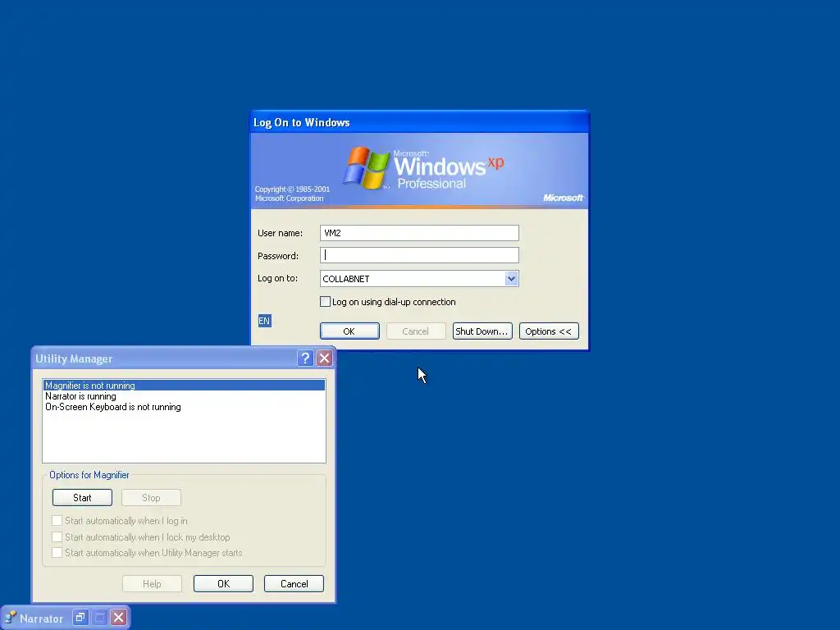This screenshot has width=840, height=630.
Task: Open the Log on to domain dropdown arrow
Action: (511, 279)
